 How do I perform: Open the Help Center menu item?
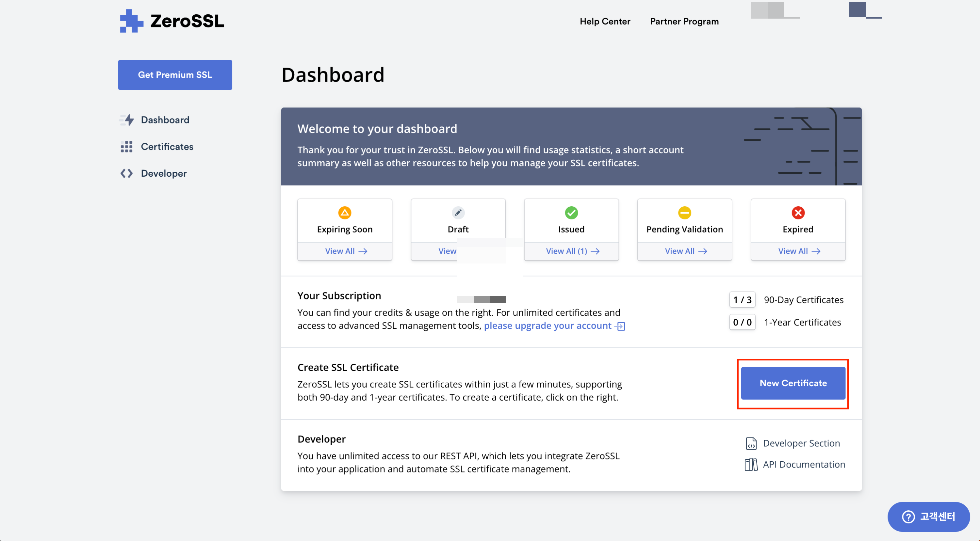(605, 21)
